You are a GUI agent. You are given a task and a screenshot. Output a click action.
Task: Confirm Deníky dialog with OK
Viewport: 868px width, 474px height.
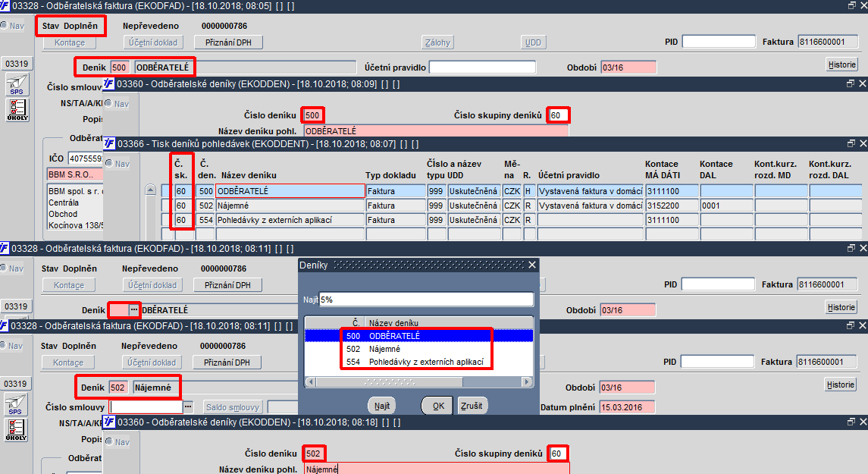pos(438,405)
